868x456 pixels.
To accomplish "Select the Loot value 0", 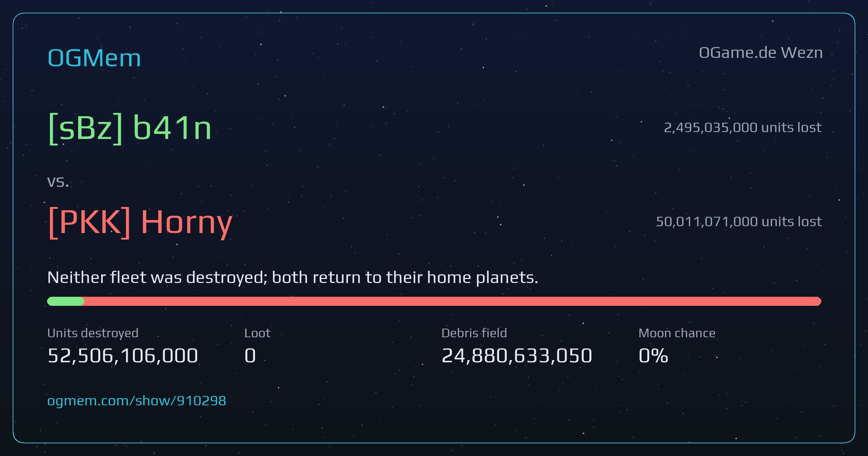I will point(250,355).
